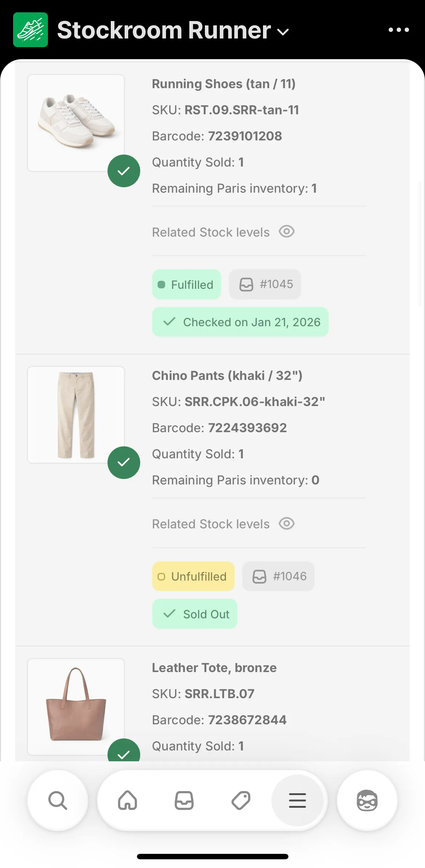This screenshot has width=425, height=868.
Task: Open the Products tag tab icon
Action: [x=241, y=801]
